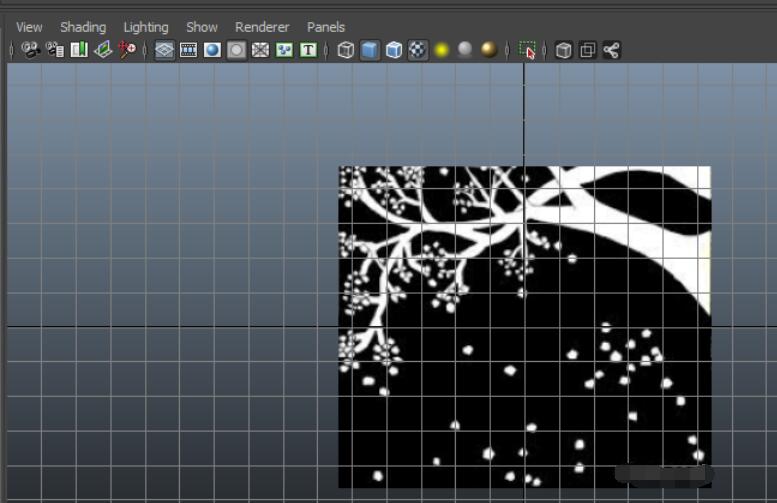Click the Renderer menu

tap(262, 27)
